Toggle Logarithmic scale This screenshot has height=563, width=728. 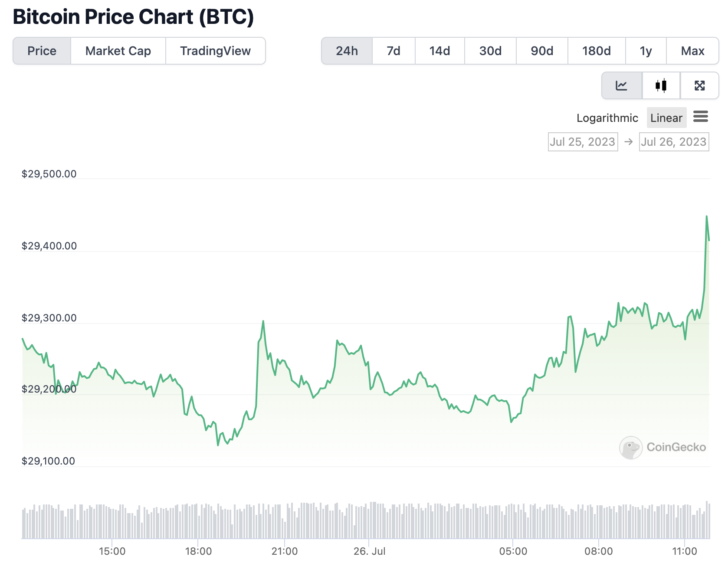[x=607, y=118]
